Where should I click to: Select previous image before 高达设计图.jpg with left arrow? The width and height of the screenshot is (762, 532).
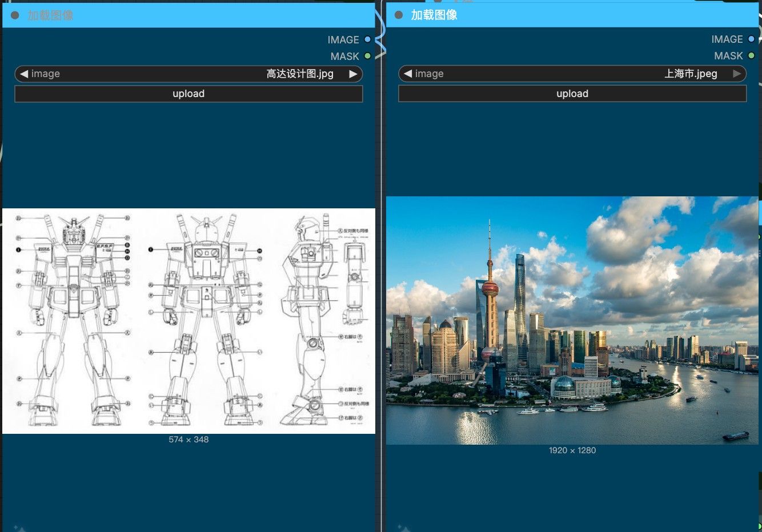tap(24, 74)
